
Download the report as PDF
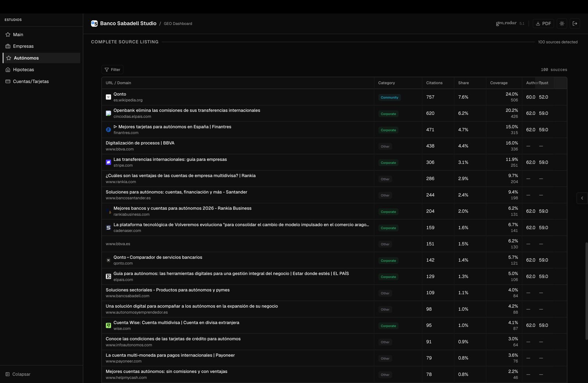[x=543, y=24]
